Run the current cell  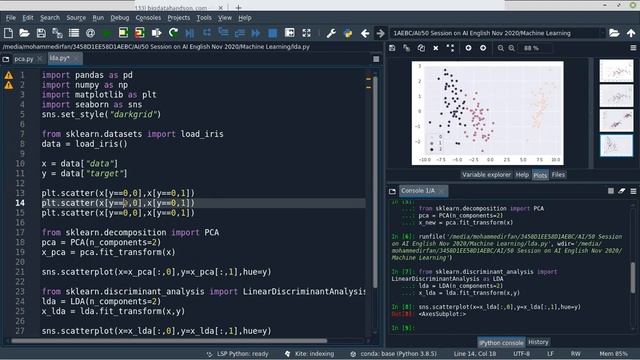(123, 33)
